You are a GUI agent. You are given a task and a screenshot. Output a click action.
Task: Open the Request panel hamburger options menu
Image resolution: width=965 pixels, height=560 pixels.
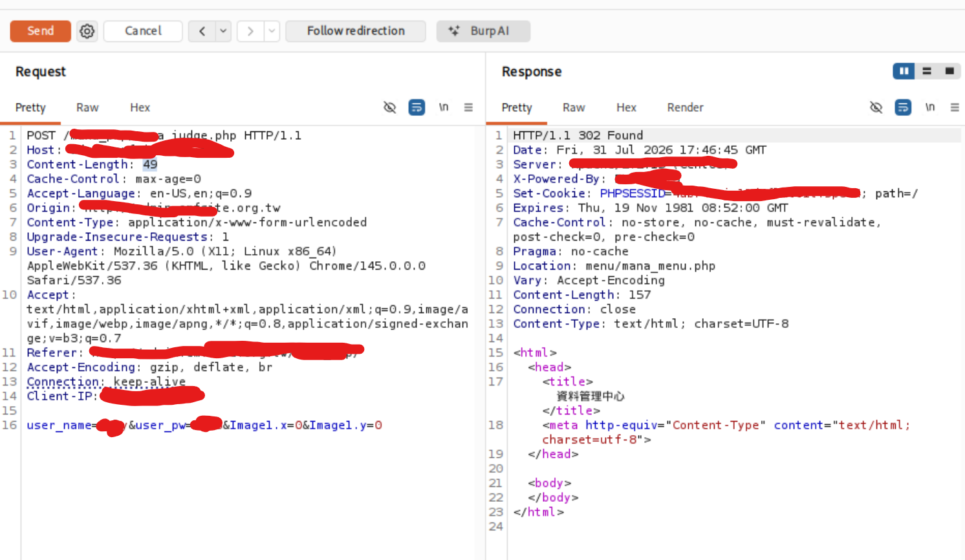pyautogui.click(x=468, y=107)
